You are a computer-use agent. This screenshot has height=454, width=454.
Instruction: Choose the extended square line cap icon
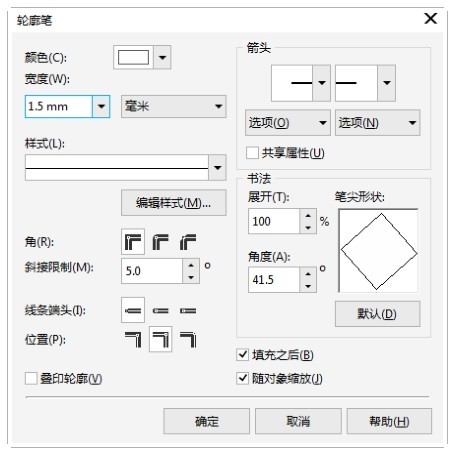188,310
